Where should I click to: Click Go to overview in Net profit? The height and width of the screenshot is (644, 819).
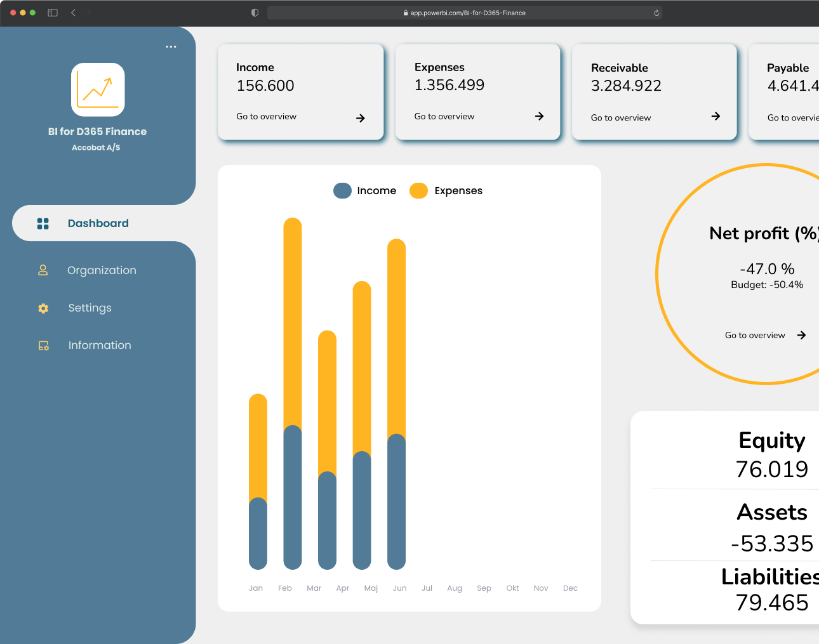(755, 335)
